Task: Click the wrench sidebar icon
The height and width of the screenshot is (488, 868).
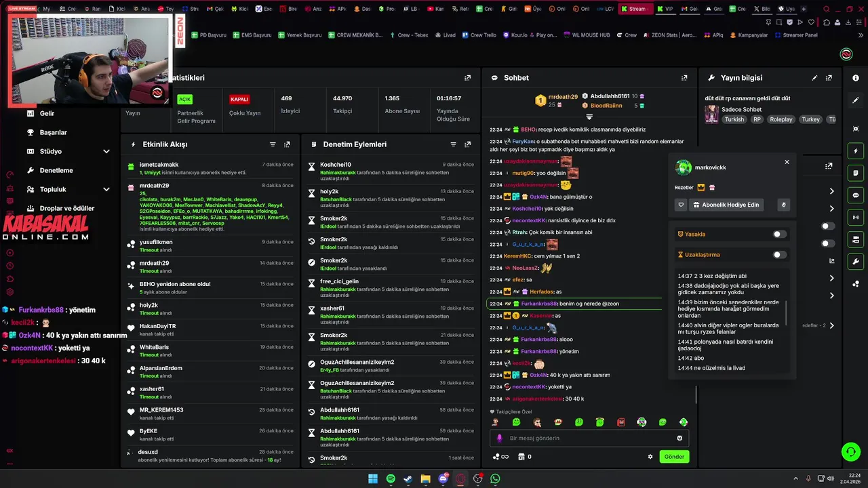Action: tap(856, 262)
